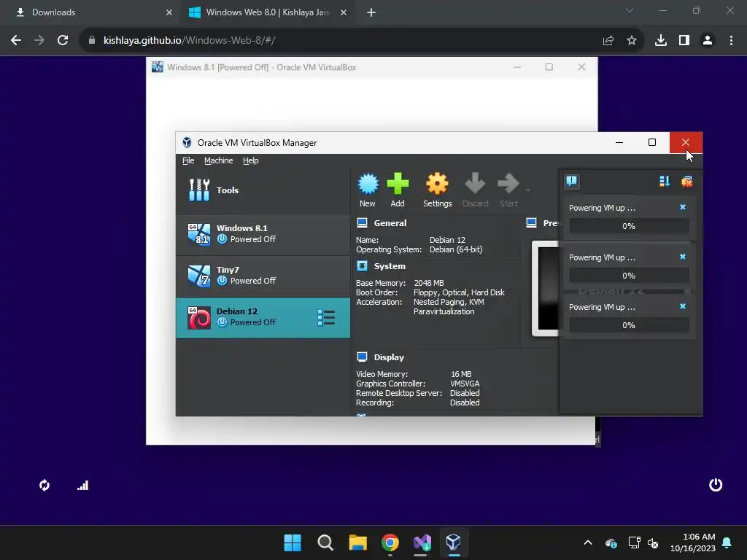Click the Add machine green plus icon
This screenshot has width=747, height=560.
[x=398, y=184]
